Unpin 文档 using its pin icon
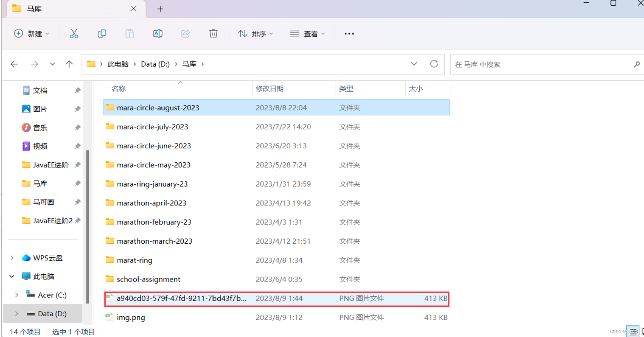This screenshot has height=337, width=644. coord(78,91)
